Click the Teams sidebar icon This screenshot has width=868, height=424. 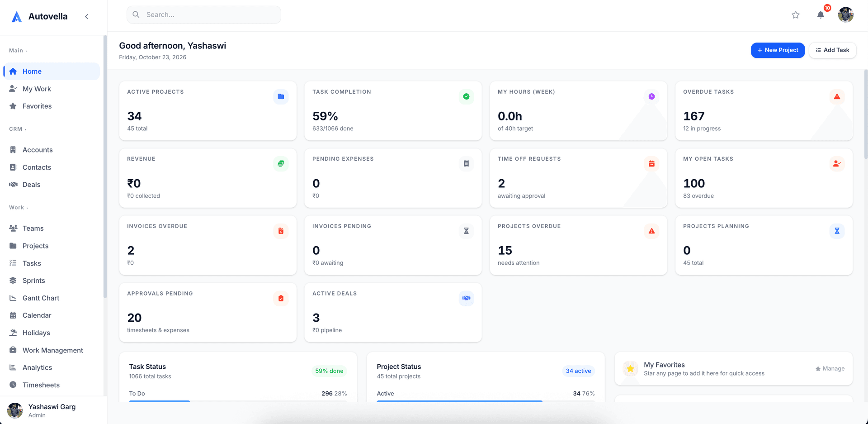(x=13, y=229)
